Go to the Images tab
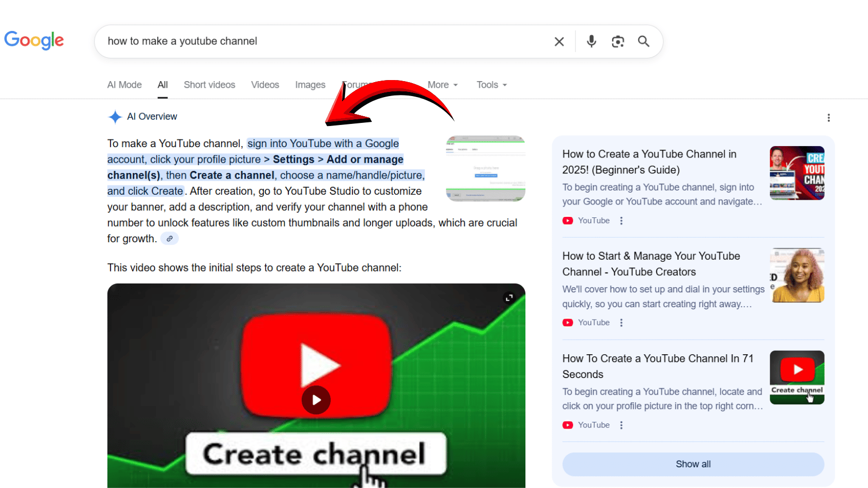This screenshot has height=488, width=868. 311,85
